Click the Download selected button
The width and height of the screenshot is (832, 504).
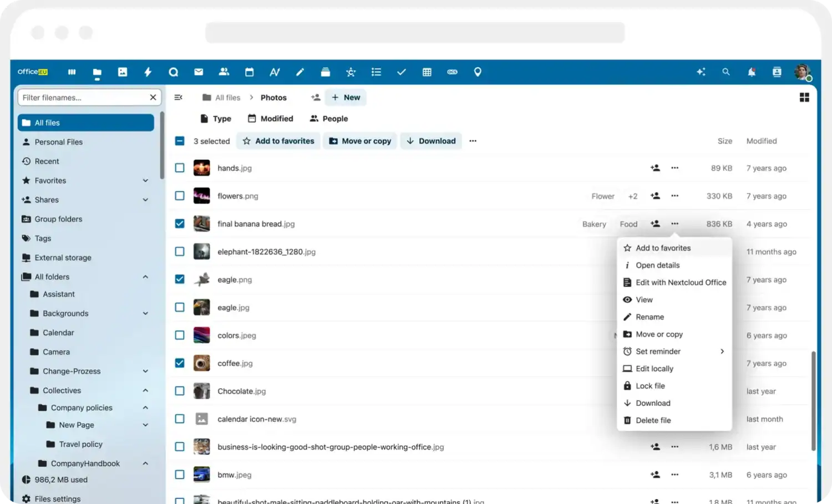431,141
